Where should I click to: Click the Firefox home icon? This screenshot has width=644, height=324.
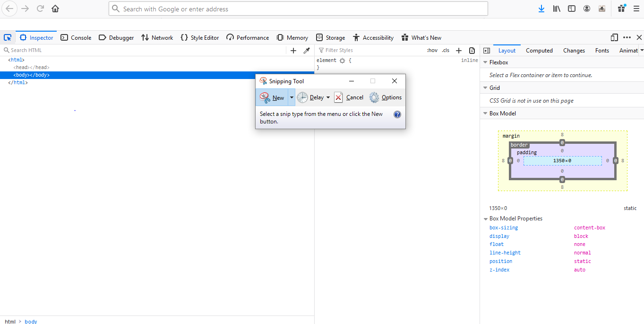pyautogui.click(x=55, y=9)
